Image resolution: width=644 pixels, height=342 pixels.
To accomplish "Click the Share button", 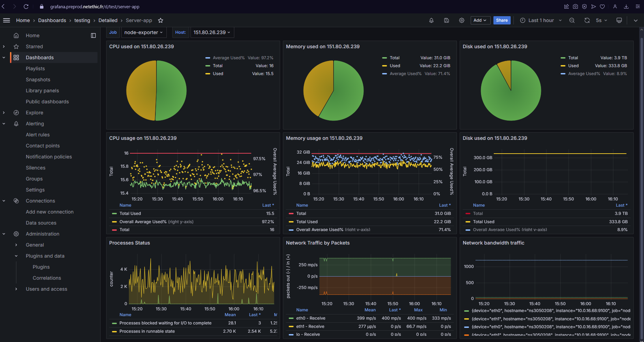I will [502, 20].
